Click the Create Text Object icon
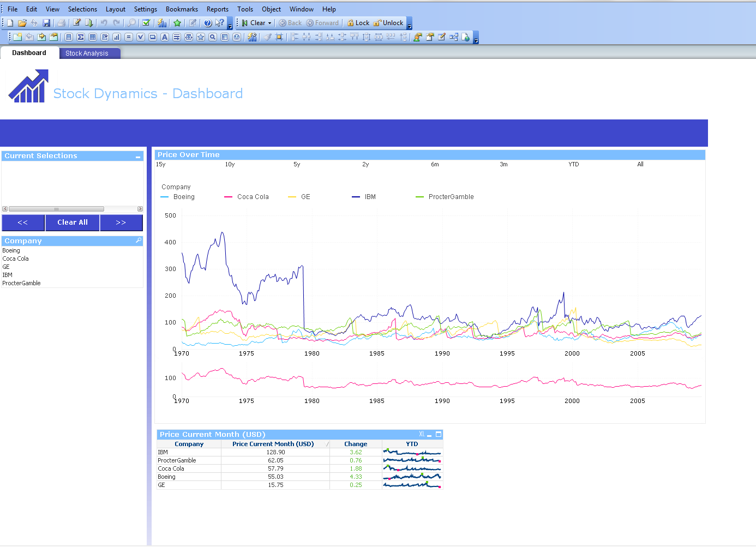756x547 pixels. tap(165, 37)
